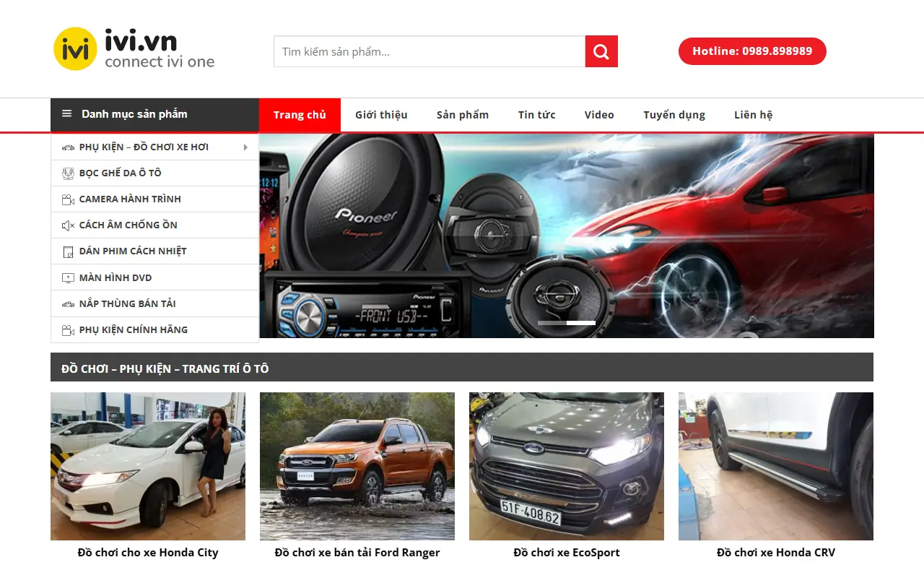
Task: Click the Đồ chơi – Phụ kiện – Trang trí ô tô heading
Action: point(165,368)
